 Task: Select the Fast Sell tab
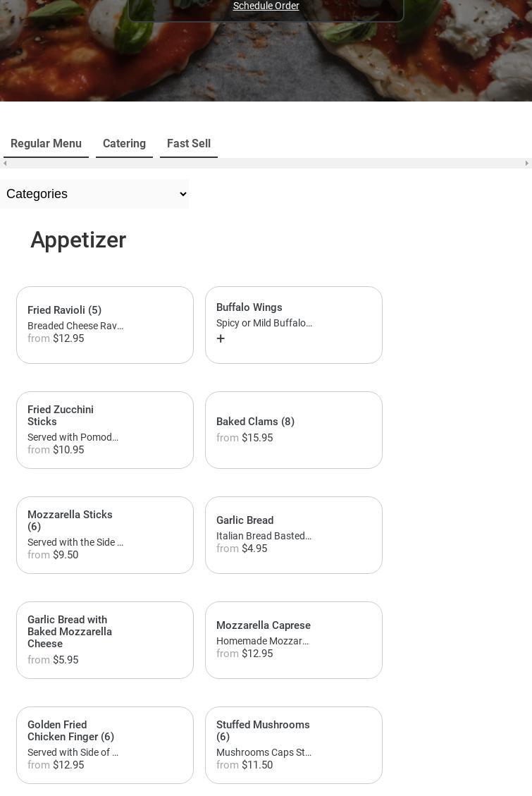(188, 144)
